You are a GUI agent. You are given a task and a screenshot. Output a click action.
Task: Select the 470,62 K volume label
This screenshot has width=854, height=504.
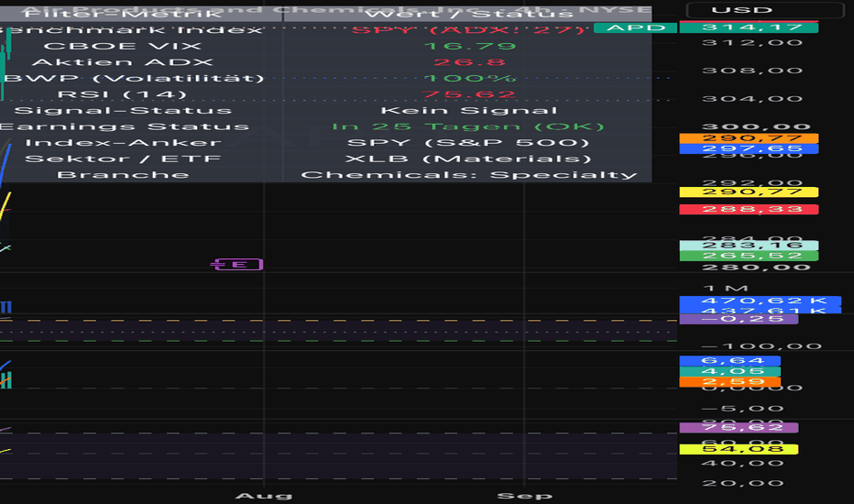click(761, 301)
